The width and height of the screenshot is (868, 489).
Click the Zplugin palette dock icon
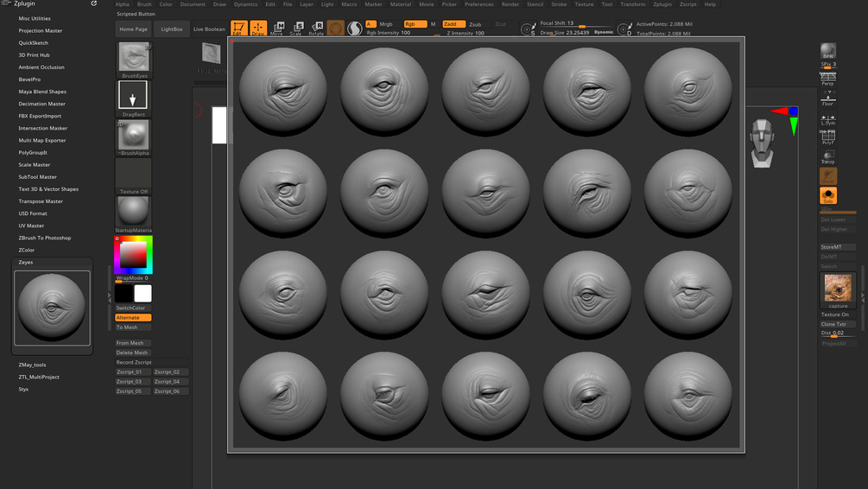coord(93,3)
